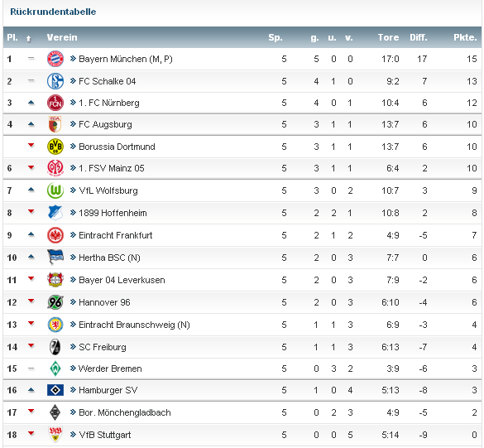The image size is (484, 448).
Task: Click the Rückrundentabelle heading
Action: [53, 12]
